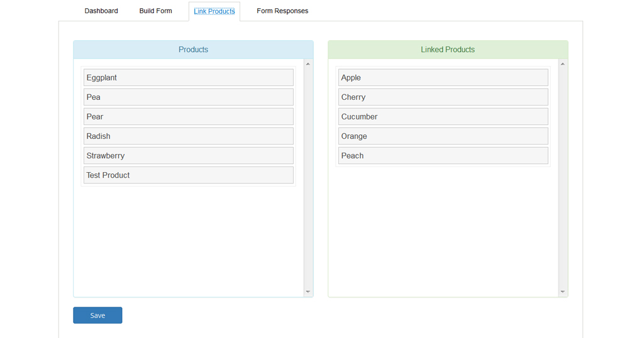This screenshot has width=644, height=338.
Task: Click the Products panel header
Action: click(x=194, y=50)
